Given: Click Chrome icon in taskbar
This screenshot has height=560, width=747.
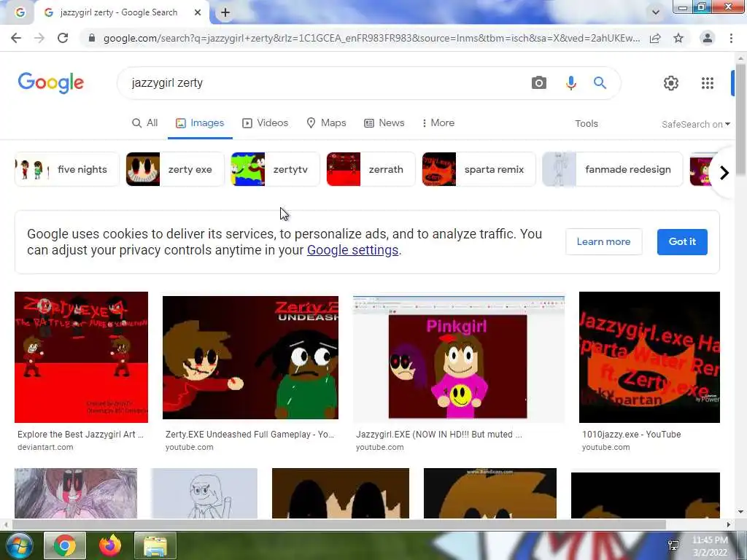Looking at the screenshot, I should coord(65,545).
